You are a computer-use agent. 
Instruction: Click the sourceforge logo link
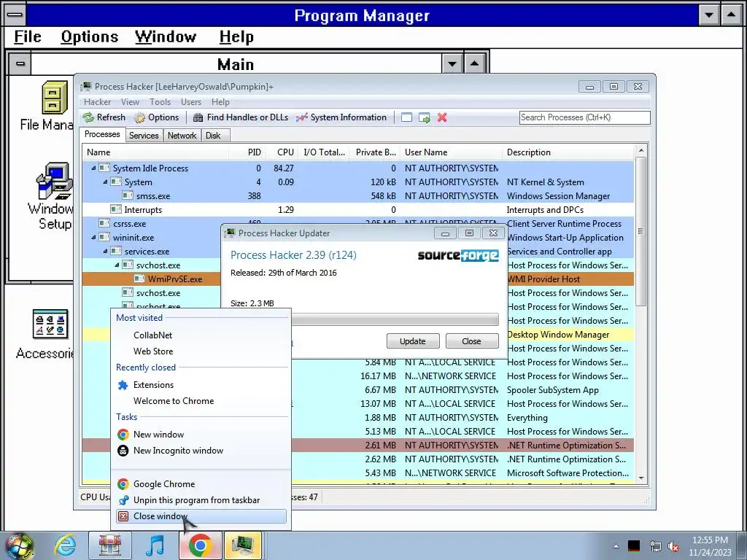tap(458, 255)
